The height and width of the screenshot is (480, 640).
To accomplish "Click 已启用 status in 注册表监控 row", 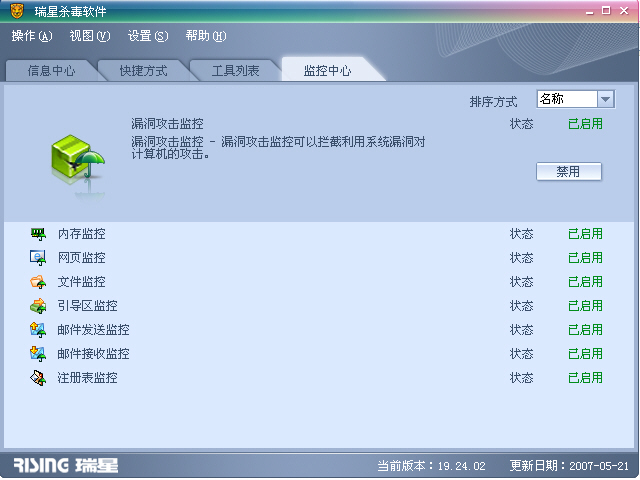I will coord(585,378).
